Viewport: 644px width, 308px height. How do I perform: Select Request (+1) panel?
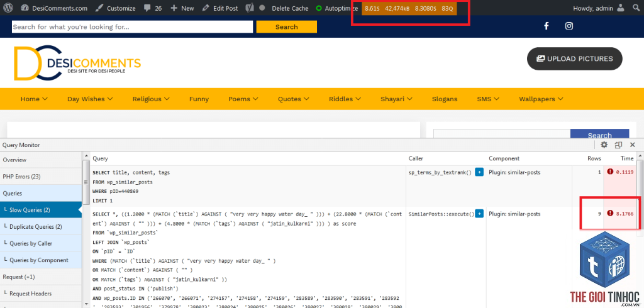(x=41, y=277)
